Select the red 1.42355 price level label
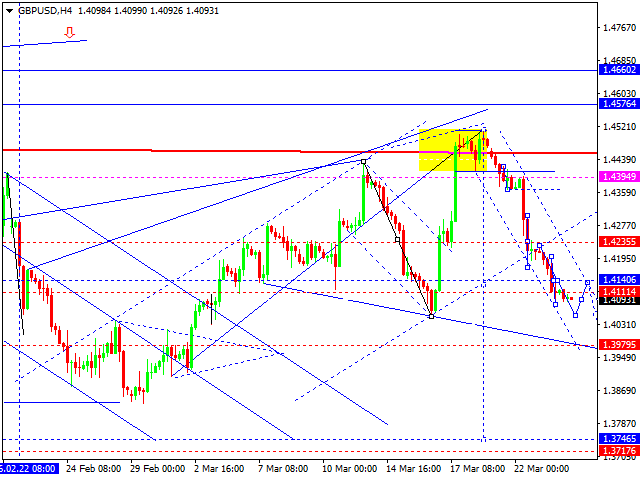The image size is (640, 480). click(619, 242)
